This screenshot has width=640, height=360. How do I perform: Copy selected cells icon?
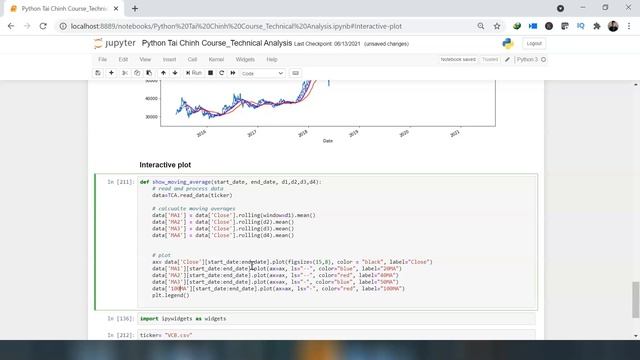click(137, 73)
